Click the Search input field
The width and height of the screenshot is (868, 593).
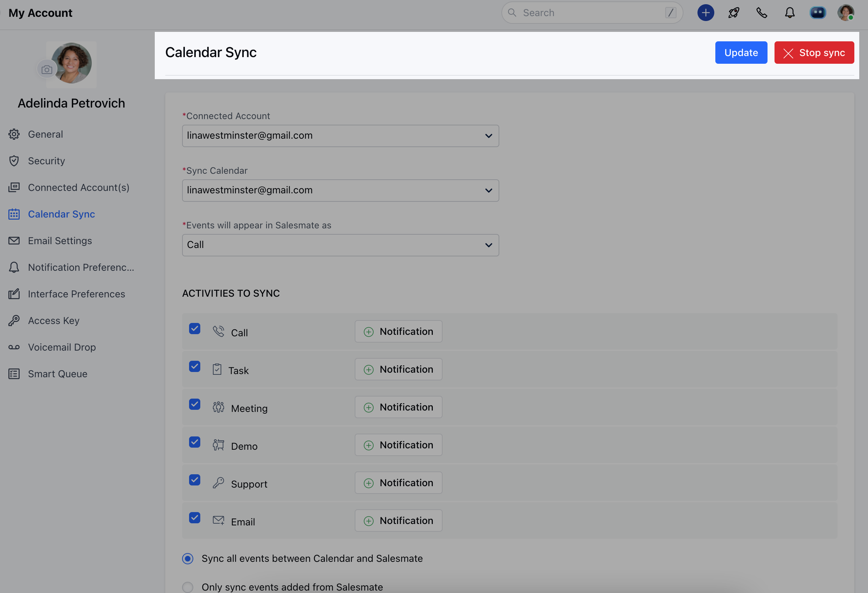(592, 13)
